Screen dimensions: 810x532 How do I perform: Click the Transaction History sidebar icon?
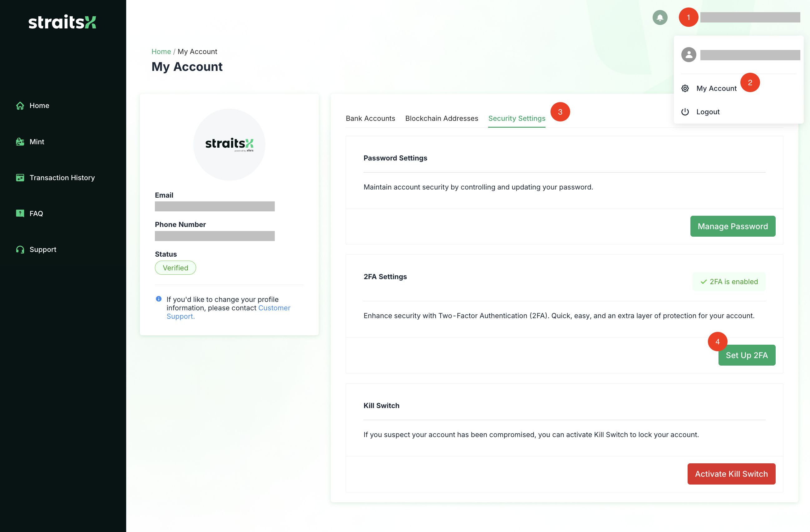20,178
